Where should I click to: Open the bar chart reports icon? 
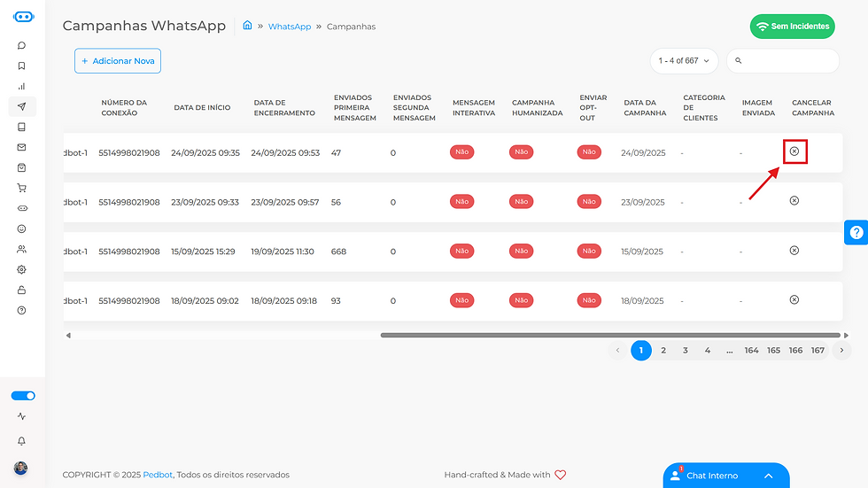21,86
